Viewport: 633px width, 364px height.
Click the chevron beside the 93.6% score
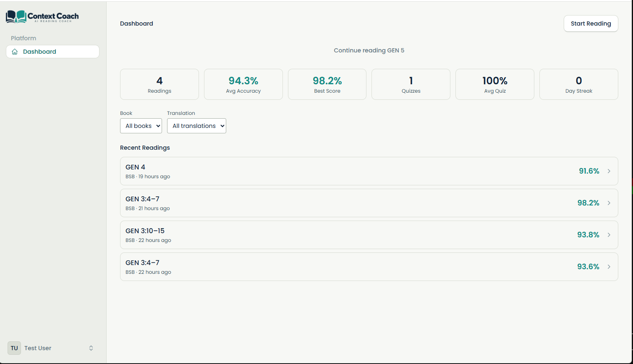[x=609, y=267]
